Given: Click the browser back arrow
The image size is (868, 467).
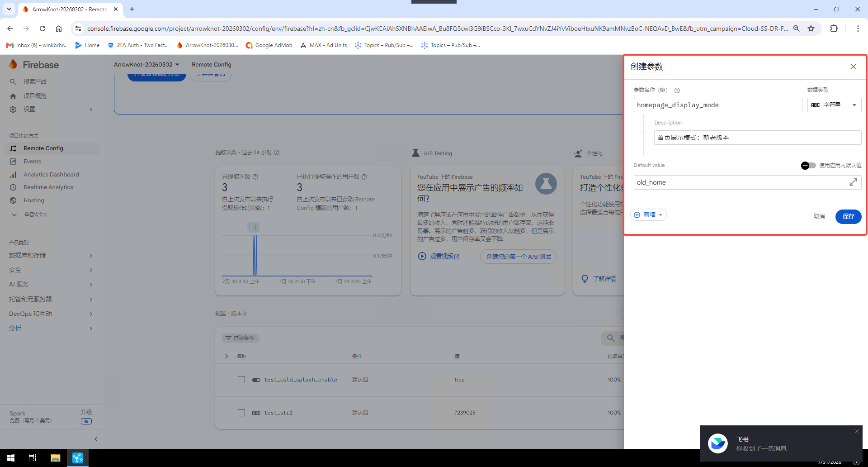Looking at the screenshot, I should point(10,29).
